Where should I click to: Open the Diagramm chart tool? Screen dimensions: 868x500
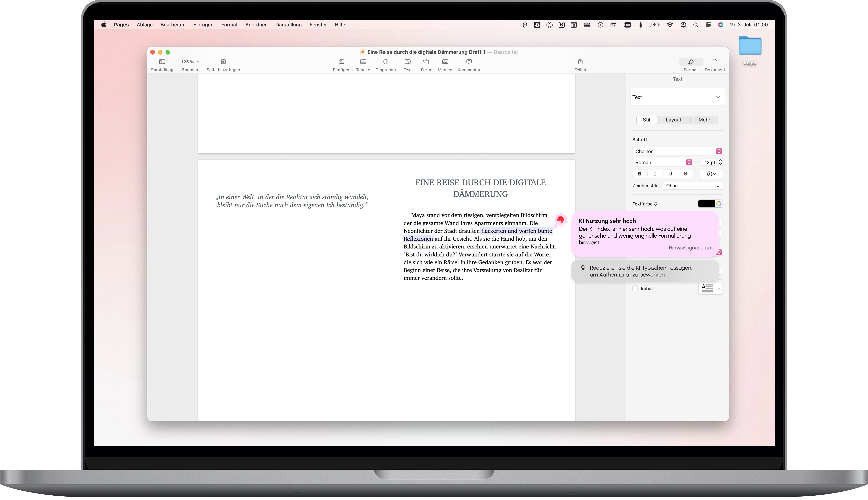[386, 62]
